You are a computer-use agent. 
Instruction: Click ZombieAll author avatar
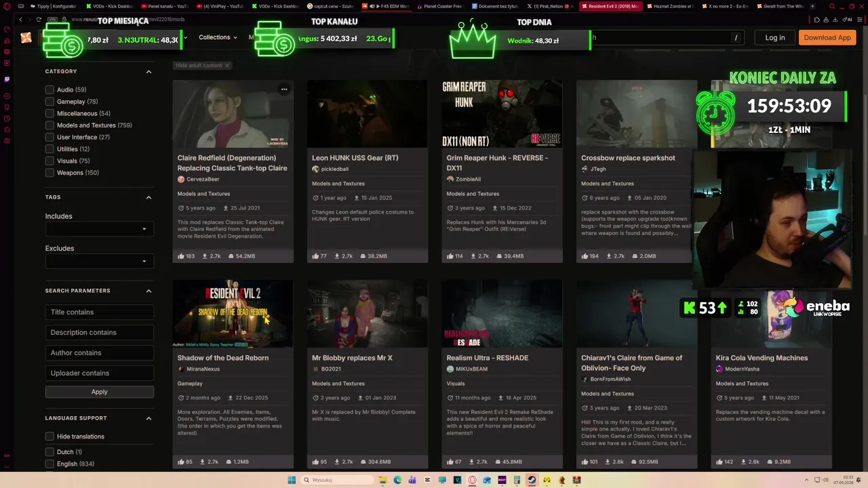(450, 179)
